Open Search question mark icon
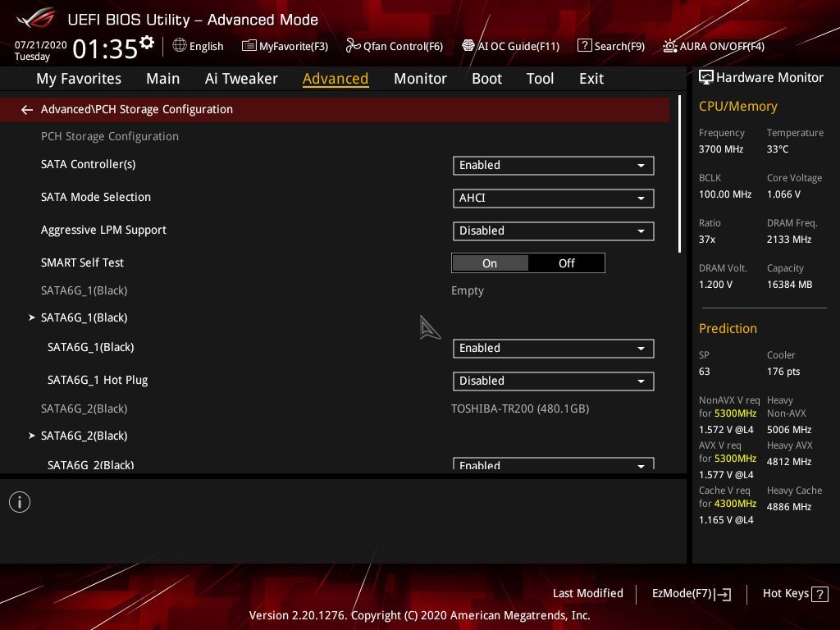The height and width of the screenshot is (630, 840). (x=584, y=46)
